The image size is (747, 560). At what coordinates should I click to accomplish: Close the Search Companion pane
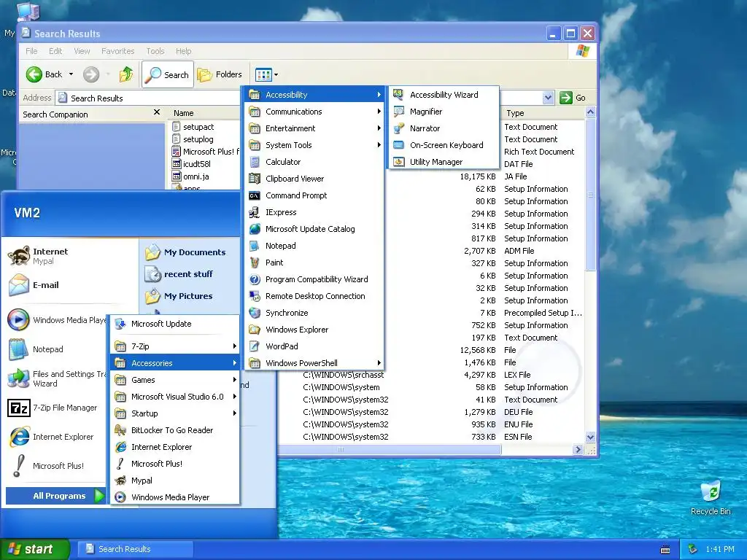(157, 112)
